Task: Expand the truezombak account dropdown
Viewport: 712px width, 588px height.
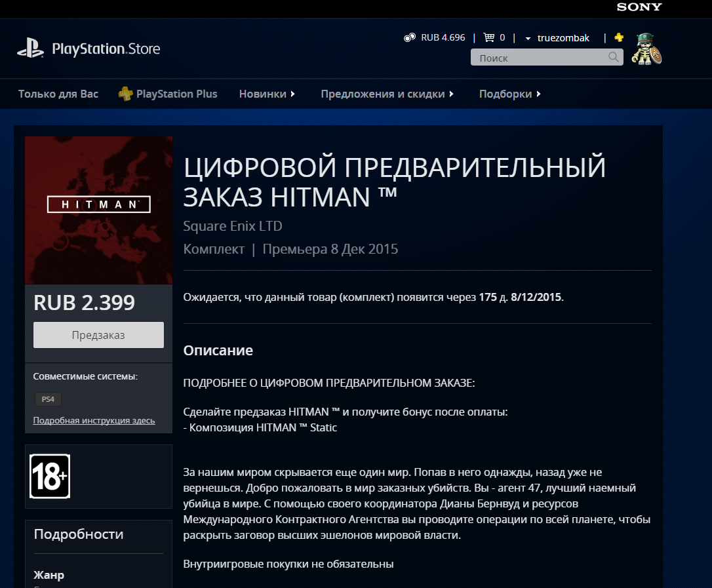Action: point(558,38)
